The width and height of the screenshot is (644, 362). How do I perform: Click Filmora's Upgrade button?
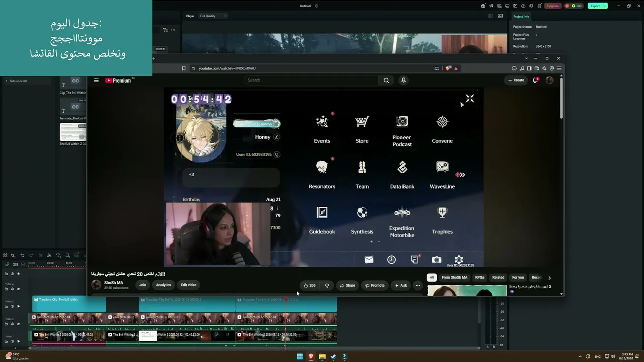click(553, 6)
